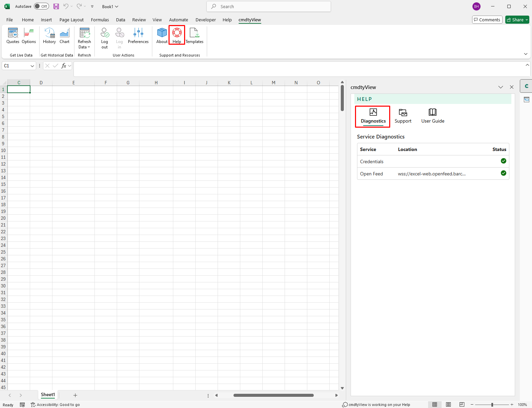Screen dimensions: 532x408
Task: Open the cmdtyView task pane options chevron
Action: 501,87
